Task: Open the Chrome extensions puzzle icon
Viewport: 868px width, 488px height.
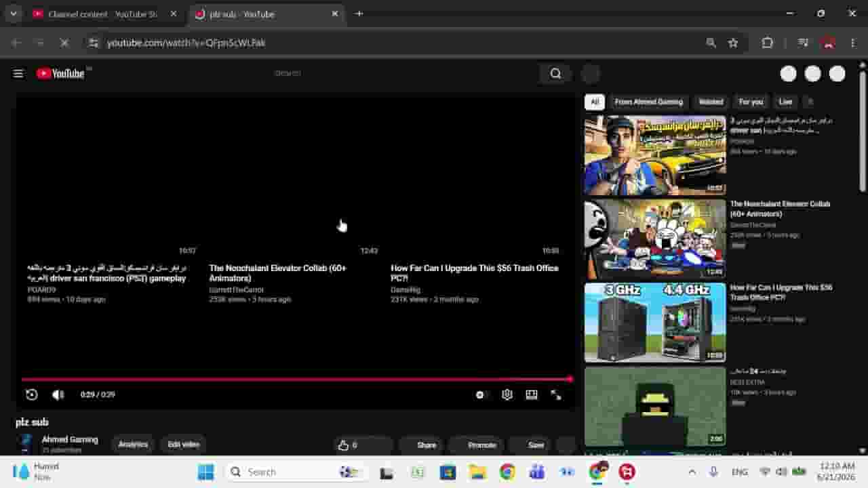Action: 768,43
